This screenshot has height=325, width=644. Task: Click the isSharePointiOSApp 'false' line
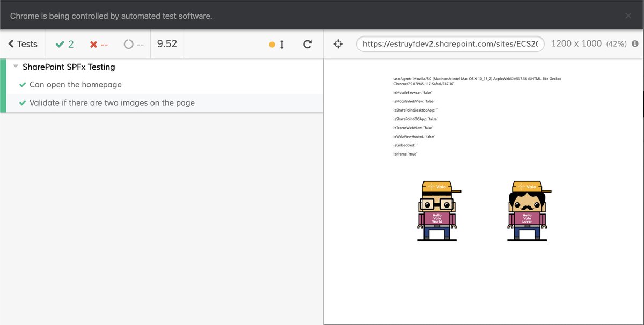415,119
